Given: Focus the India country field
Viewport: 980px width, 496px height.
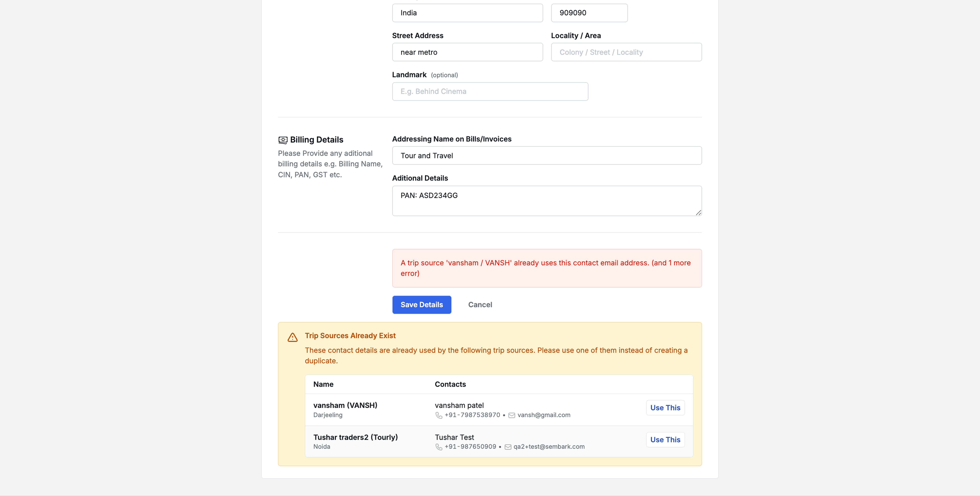Looking at the screenshot, I should pos(467,13).
